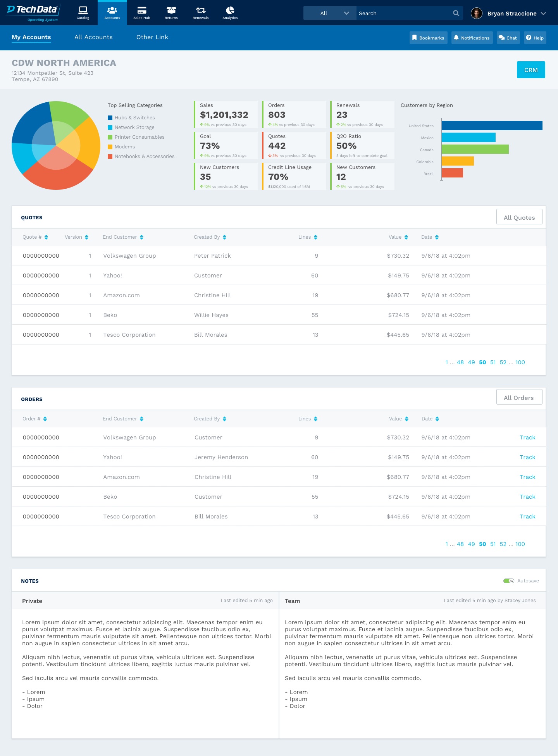Go to quotes page 48
558x756 pixels.
[x=460, y=362]
